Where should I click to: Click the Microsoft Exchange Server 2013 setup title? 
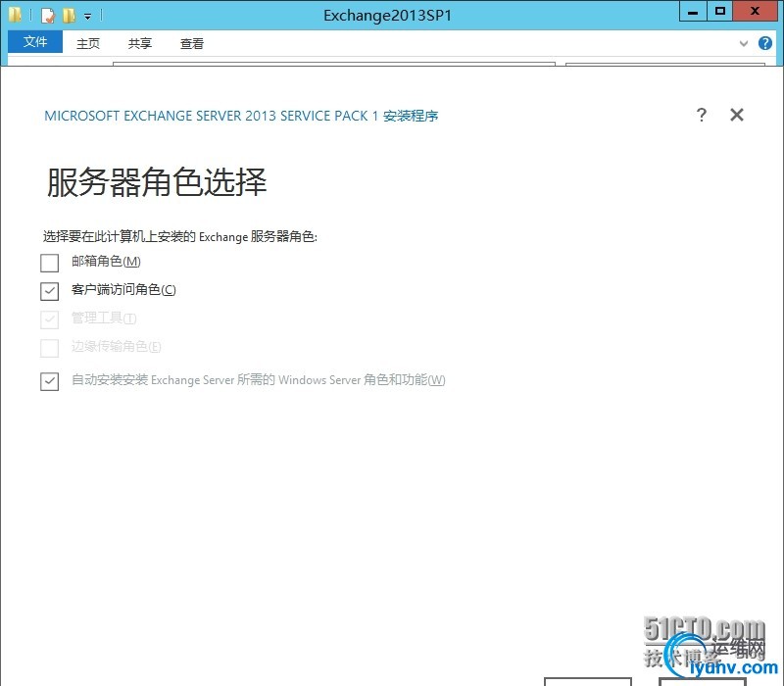(x=241, y=116)
